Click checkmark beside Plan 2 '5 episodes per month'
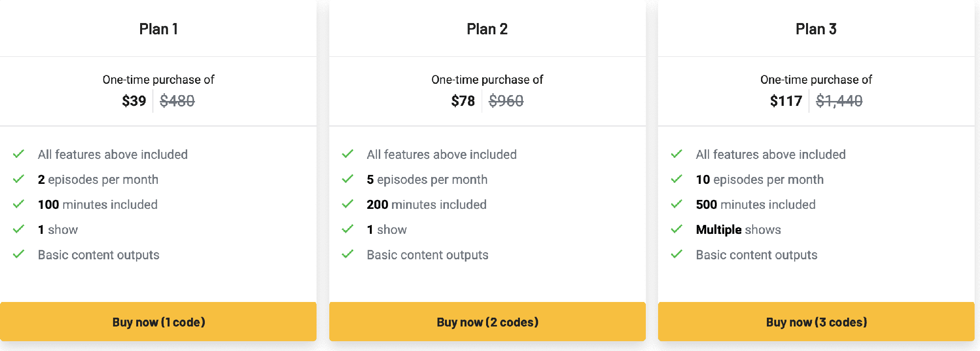Image resolution: width=980 pixels, height=351 pixels. coord(347,179)
